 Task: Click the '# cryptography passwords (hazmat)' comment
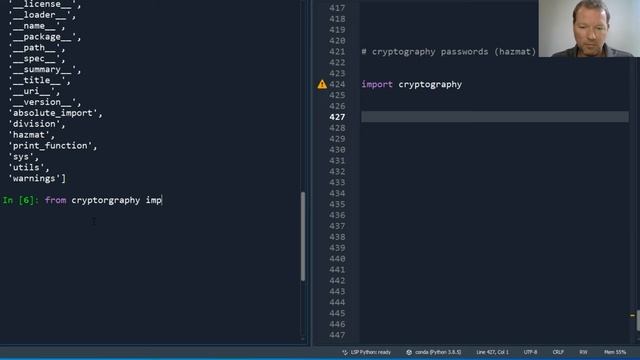[x=448, y=52]
